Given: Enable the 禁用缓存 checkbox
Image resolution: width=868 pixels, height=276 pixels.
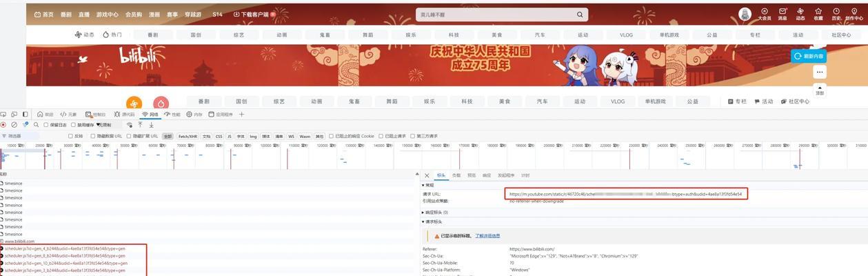Looking at the screenshot, I should click(73, 125).
